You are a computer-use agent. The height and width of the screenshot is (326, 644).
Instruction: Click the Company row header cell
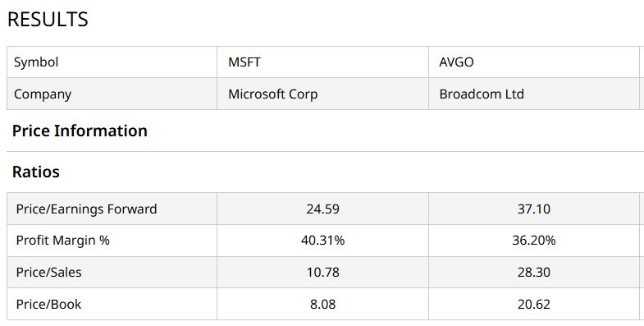pos(112,94)
